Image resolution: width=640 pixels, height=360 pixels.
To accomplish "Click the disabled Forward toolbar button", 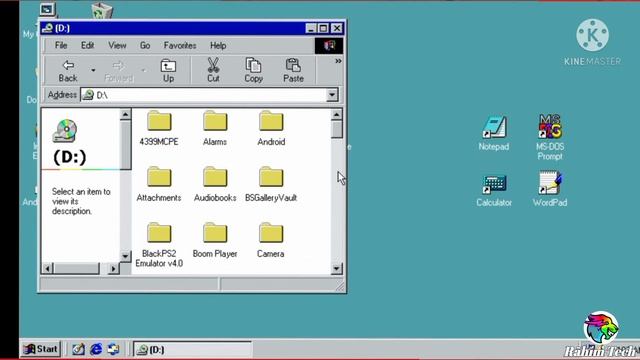I will coord(118,71).
